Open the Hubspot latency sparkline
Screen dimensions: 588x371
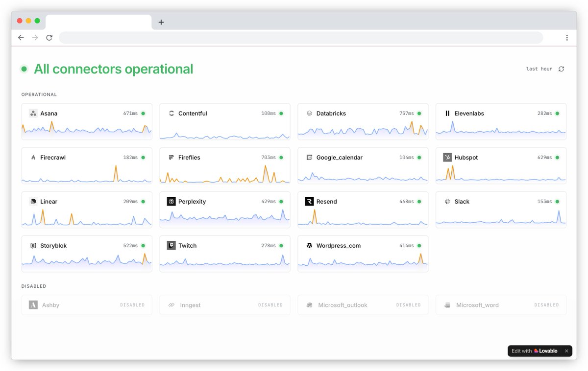pyautogui.click(x=501, y=173)
